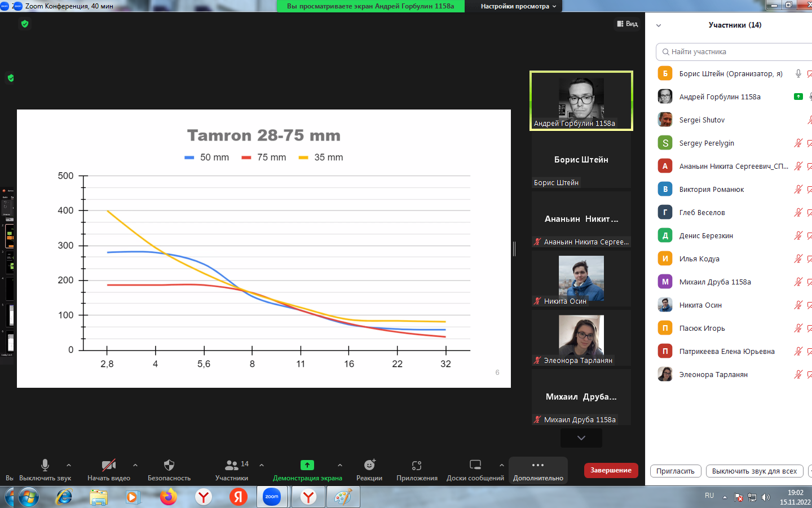Click muted mic icon next to Виктория Романюк

coord(798,189)
